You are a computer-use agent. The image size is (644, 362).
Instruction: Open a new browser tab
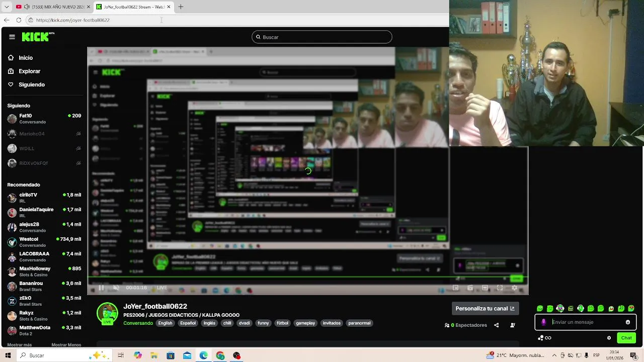click(x=181, y=7)
